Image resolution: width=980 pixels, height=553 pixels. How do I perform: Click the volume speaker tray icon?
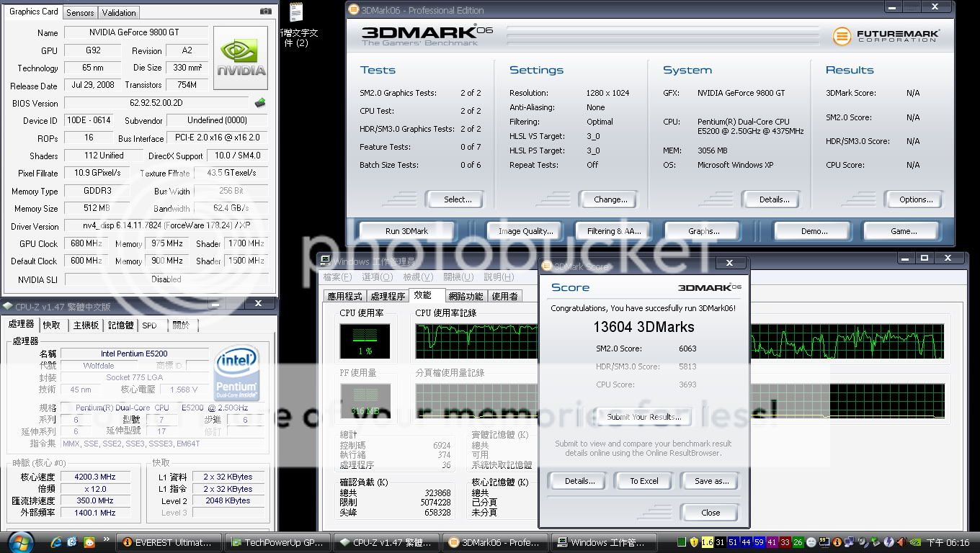(901, 542)
